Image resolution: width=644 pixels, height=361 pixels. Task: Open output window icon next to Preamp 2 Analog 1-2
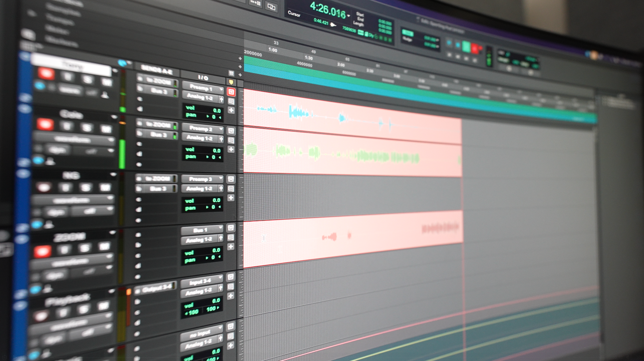click(x=221, y=139)
